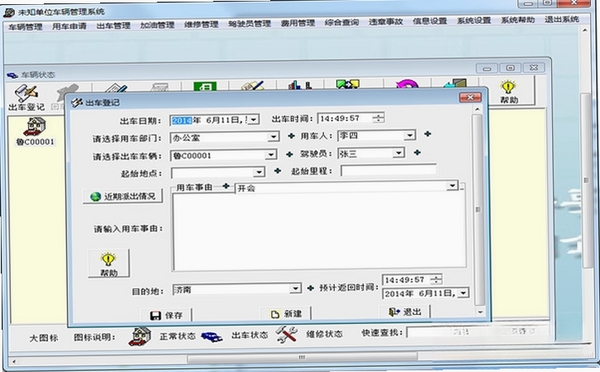Click the 保存 button
The height and width of the screenshot is (372, 600).
(166, 315)
